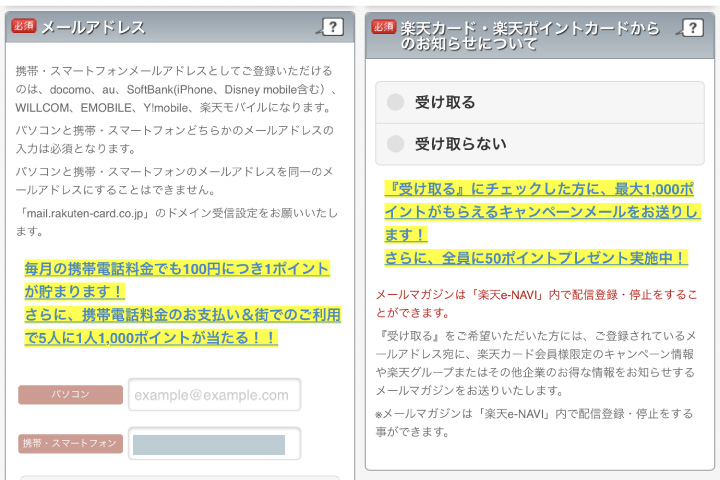The width and height of the screenshot is (720, 480).
Task: Click the 携帯・スマートフォン label tag
Action: coord(70,444)
